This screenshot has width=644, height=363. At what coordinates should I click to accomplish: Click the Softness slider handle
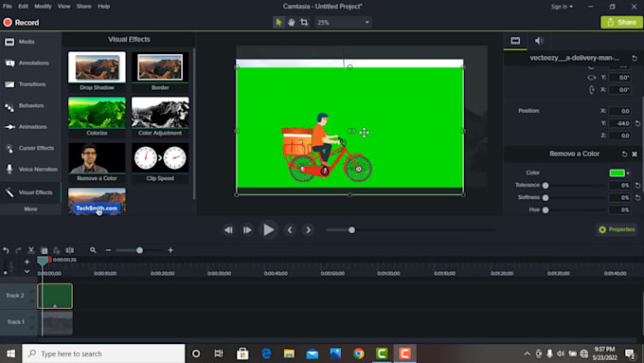546,198
